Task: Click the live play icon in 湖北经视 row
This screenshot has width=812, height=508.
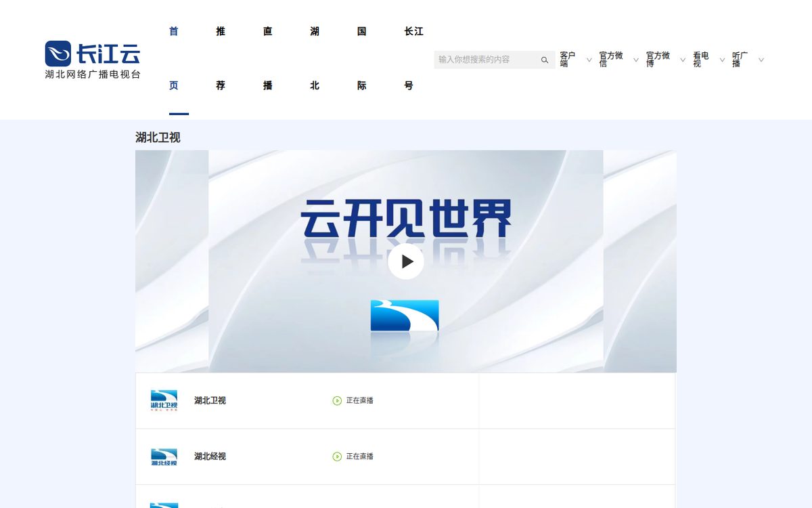Action: click(337, 457)
